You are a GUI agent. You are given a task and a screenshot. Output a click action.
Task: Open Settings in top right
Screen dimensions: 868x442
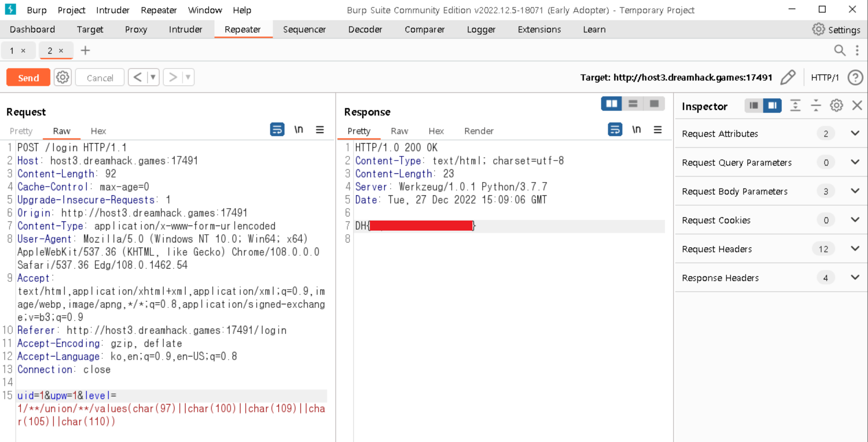(836, 30)
